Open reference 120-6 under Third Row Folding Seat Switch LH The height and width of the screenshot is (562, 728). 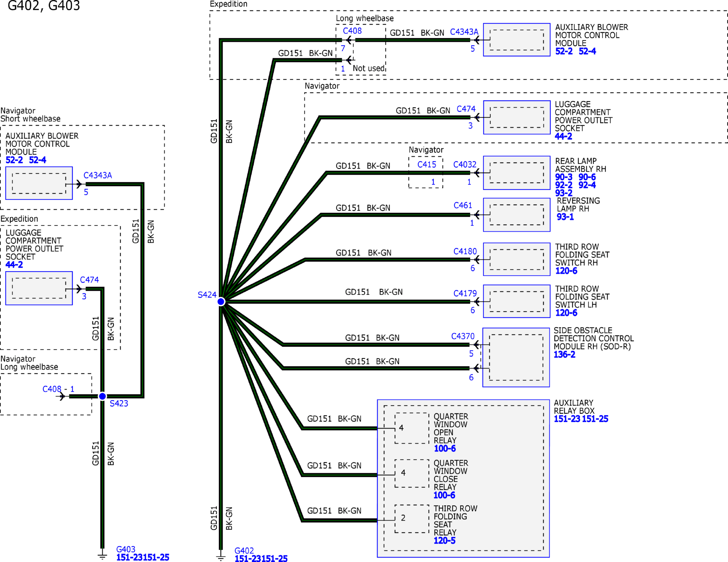coord(566,313)
